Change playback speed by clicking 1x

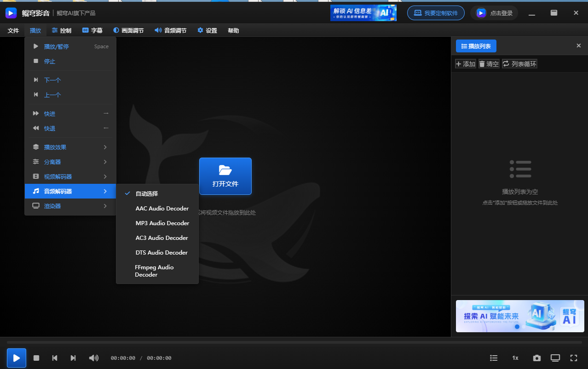(515, 358)
